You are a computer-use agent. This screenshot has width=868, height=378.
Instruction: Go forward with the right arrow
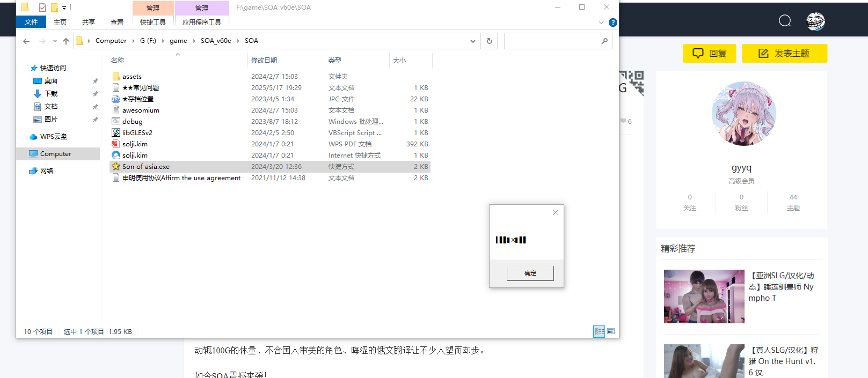[x=42, y=41]
